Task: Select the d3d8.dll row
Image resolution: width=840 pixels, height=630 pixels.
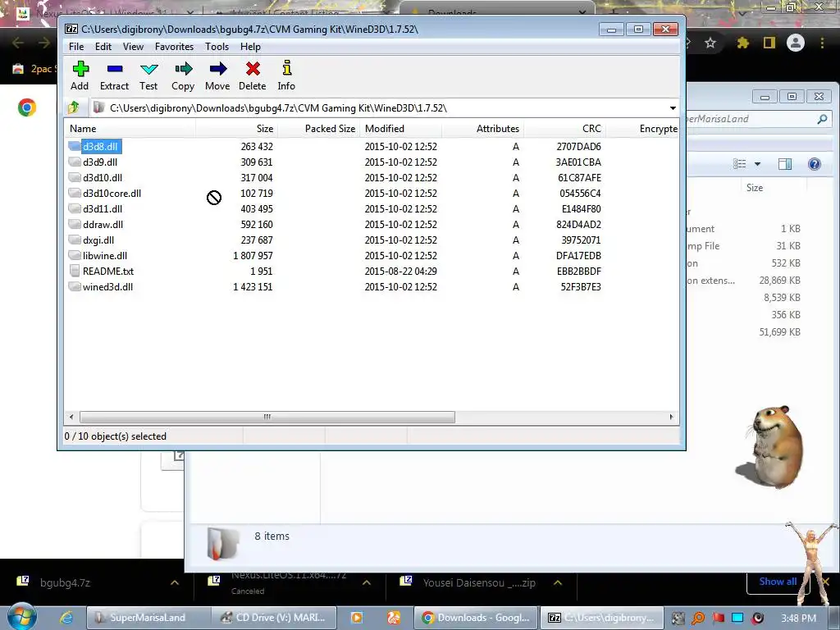Action: pos(372,146)
